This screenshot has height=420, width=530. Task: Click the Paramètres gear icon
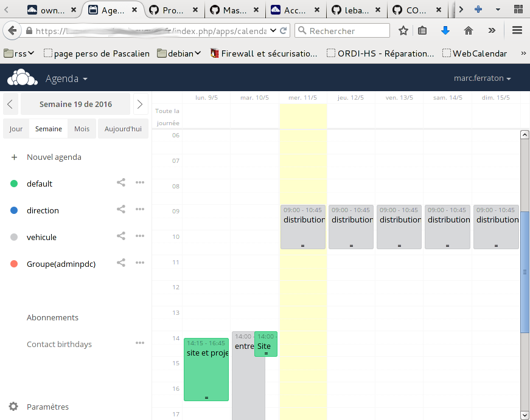13,407
